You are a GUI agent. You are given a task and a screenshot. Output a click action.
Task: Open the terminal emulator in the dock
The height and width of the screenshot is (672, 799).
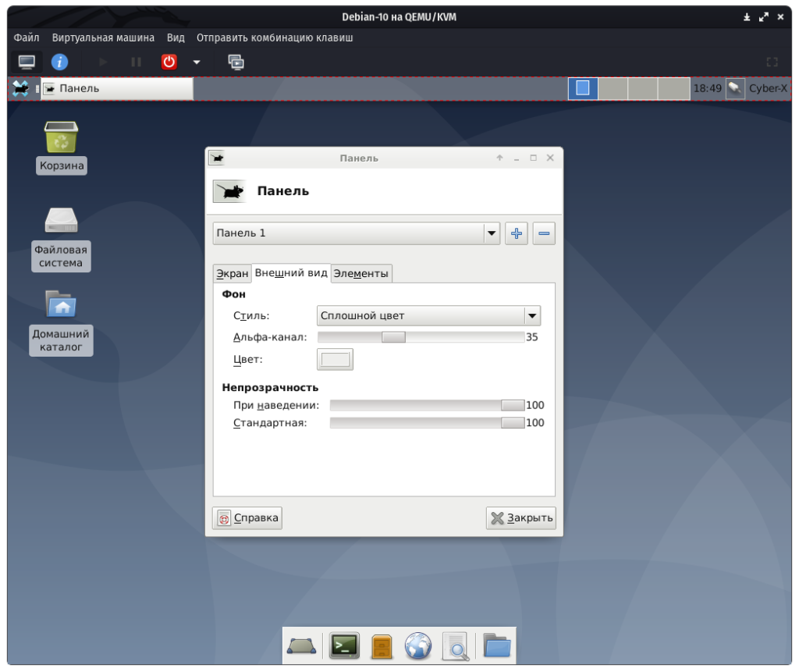[x=344, y=645]
